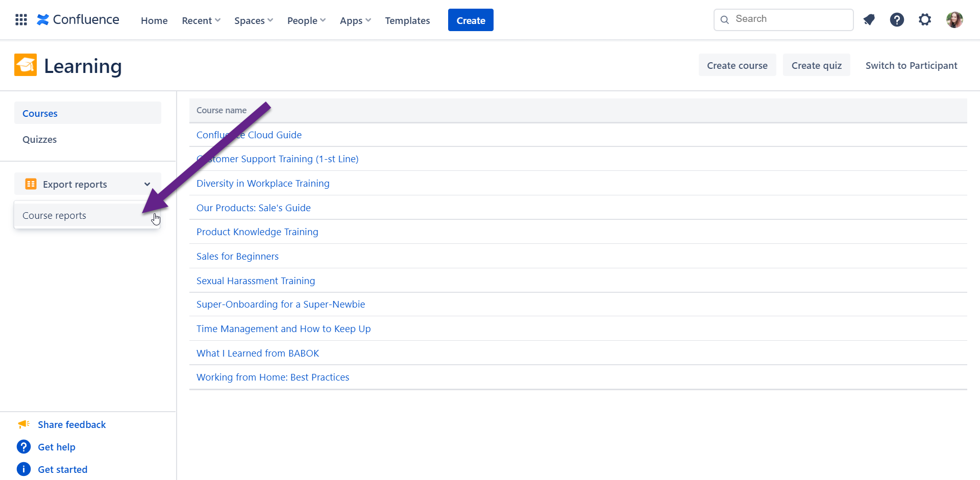Click the Switch to Participant link
980x480 pixels.
coord(911,65)
